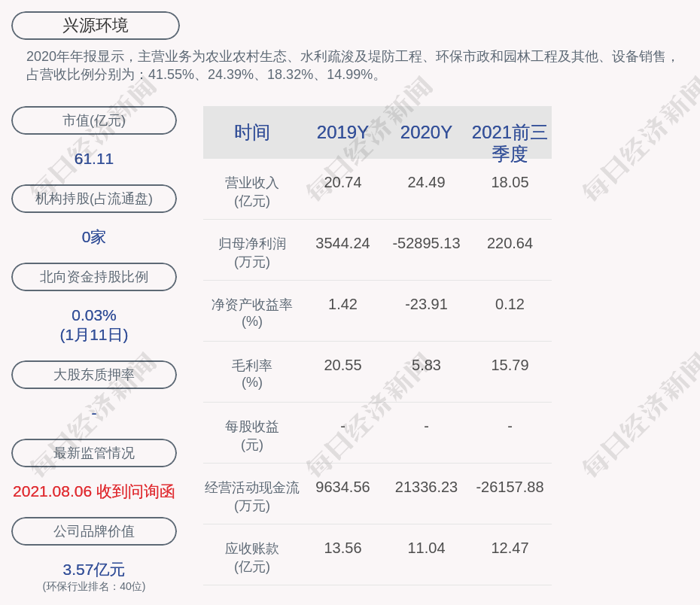700x605 pixels.
Task: Select the 北向资金持股比例 label pill
Action: tap(94, 277)
